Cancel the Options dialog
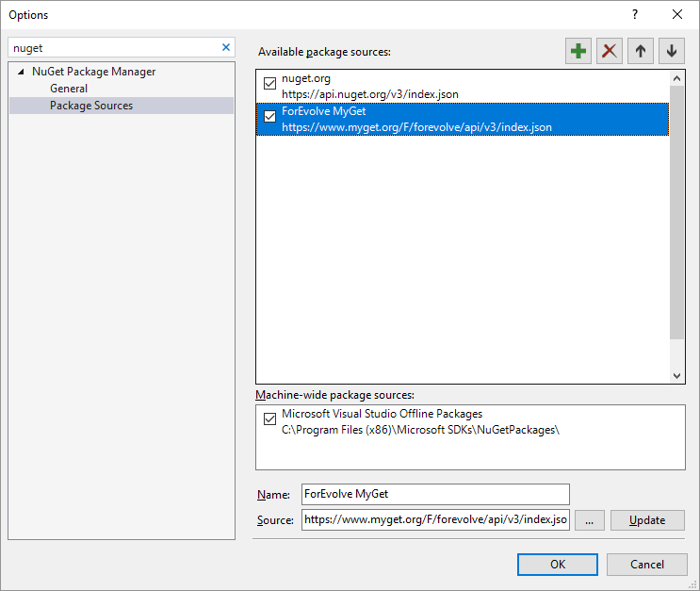The height and width of the screenshot is (591, 700). (647, 565)
